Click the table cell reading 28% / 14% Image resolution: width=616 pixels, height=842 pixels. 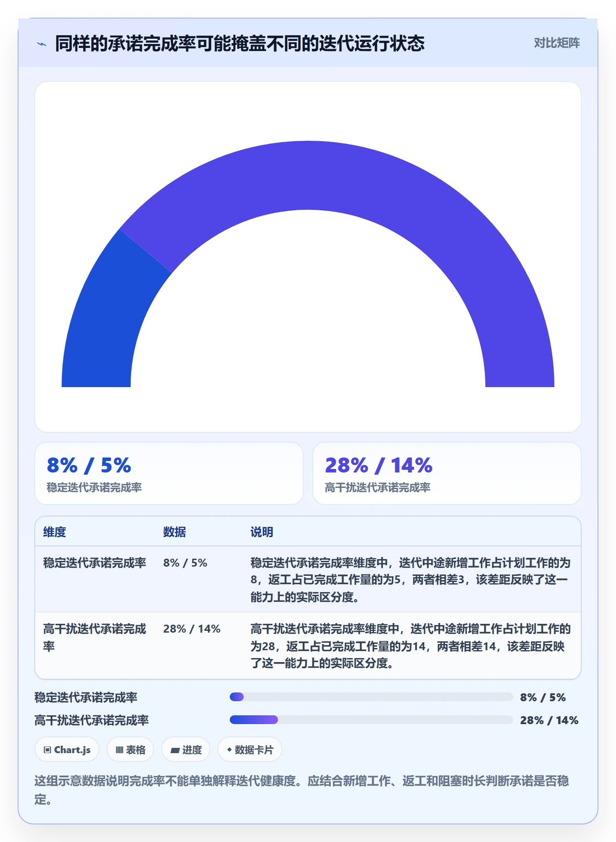tap(192, 629)
